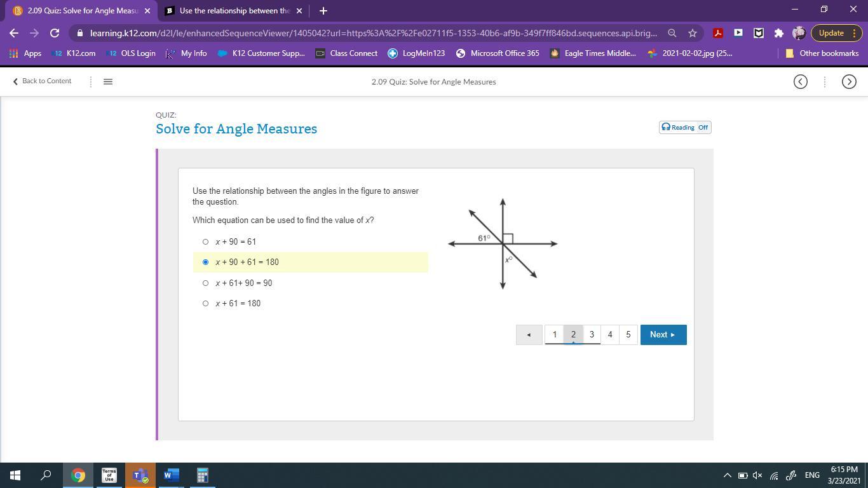Open the Other bookmarks folder
868x488 pixels.
[822, 53]
